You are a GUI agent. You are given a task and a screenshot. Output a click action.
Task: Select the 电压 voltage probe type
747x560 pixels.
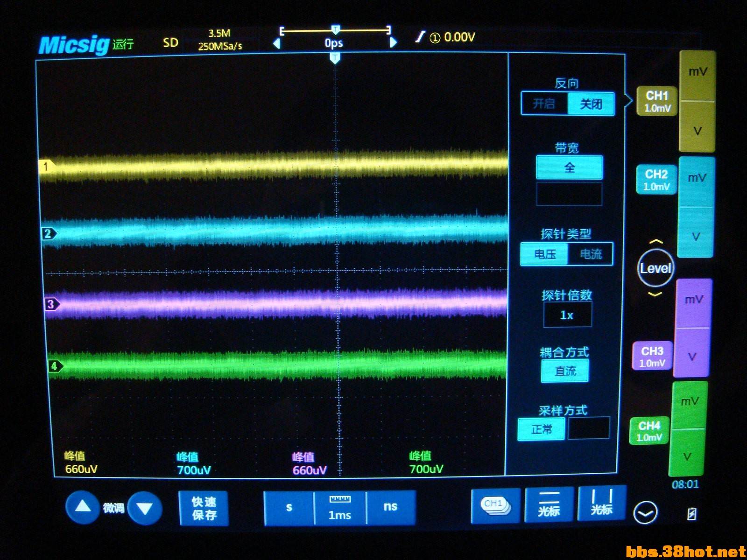click(x=545, y=254)
